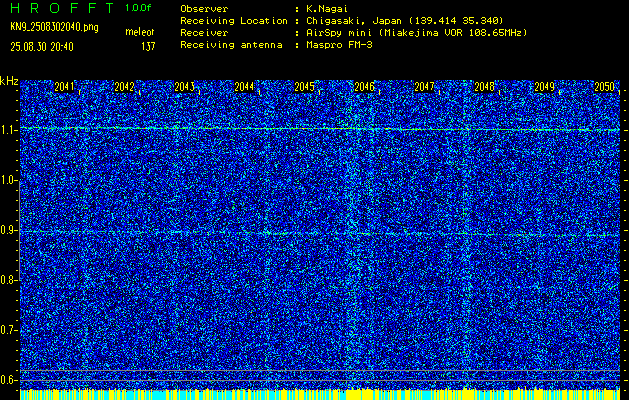Viewport: 629px width, 400px height.
Task: Click the version label 1.00f
Action: coord(138,8)
